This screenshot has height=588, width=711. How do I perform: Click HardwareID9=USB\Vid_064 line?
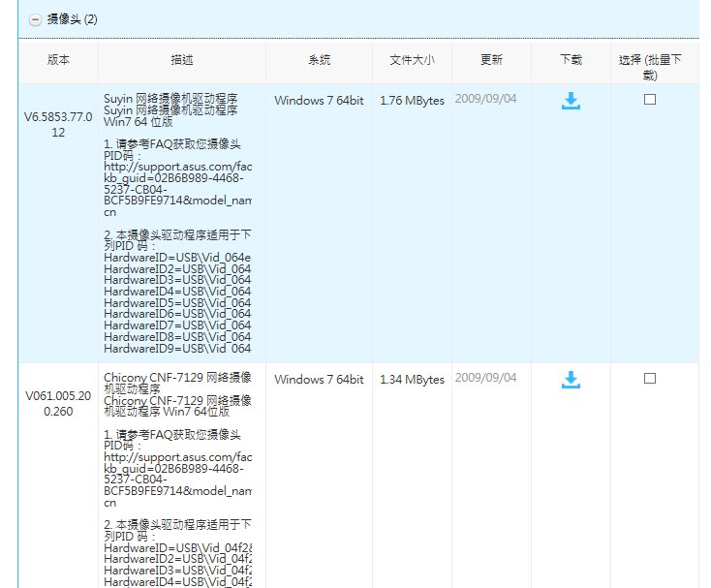[x=177, y=349]
